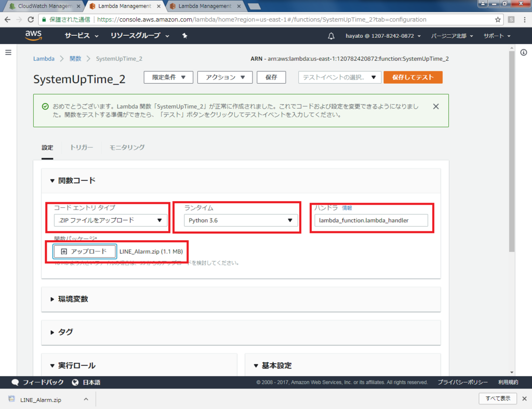532x409 pixels.
Task: Switch to the モニタリング tab
Action: pos(127,147)
